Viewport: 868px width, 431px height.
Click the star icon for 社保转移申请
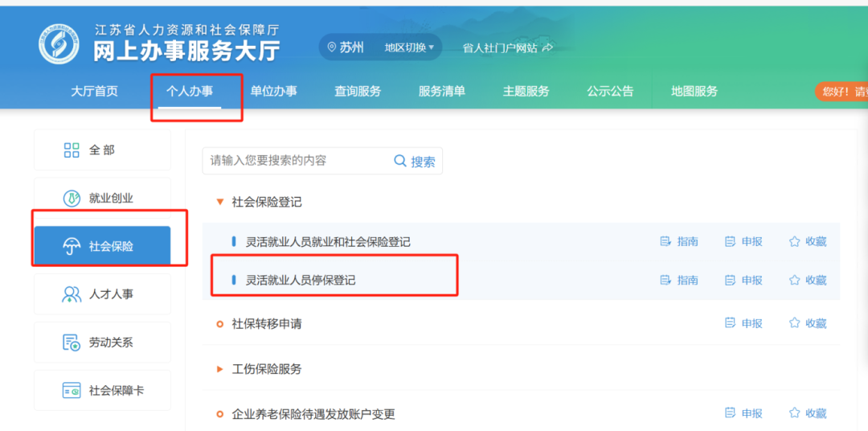click(x=795, y=323)
